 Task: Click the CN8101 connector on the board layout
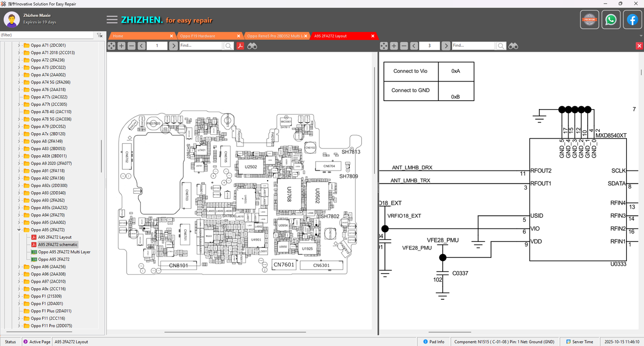click(x=178, y=266)
